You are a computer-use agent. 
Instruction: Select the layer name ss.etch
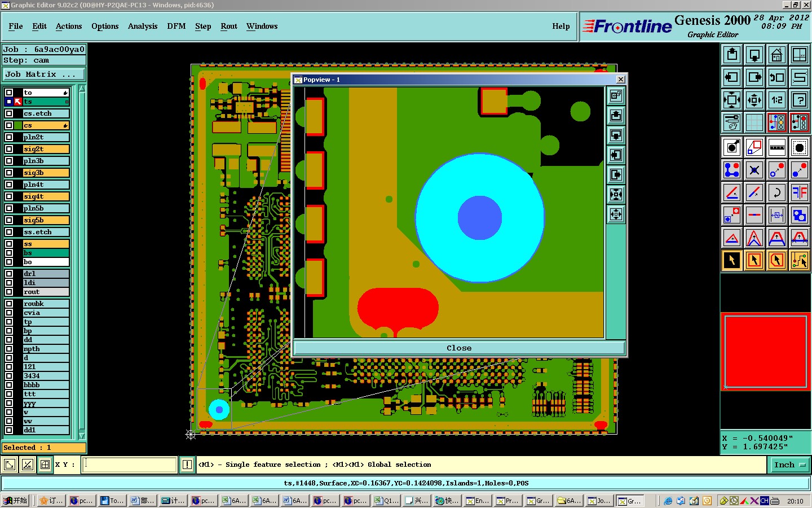click(x=46, y=232)
